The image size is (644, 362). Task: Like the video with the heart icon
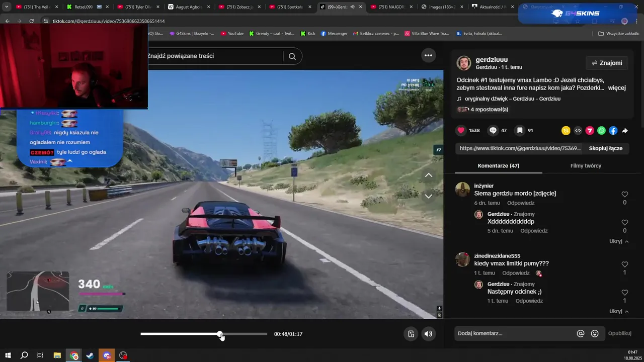click(461, 130)
